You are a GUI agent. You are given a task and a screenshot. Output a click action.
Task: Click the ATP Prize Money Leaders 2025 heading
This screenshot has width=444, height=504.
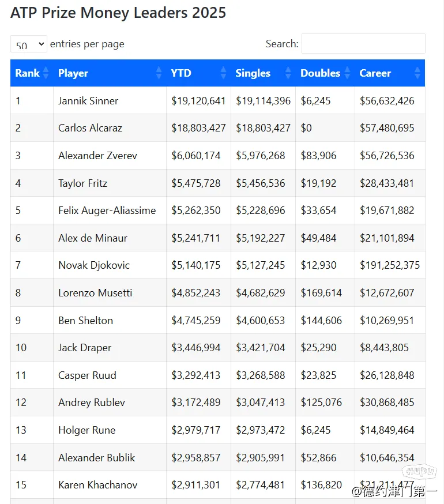tap(118, 13)
